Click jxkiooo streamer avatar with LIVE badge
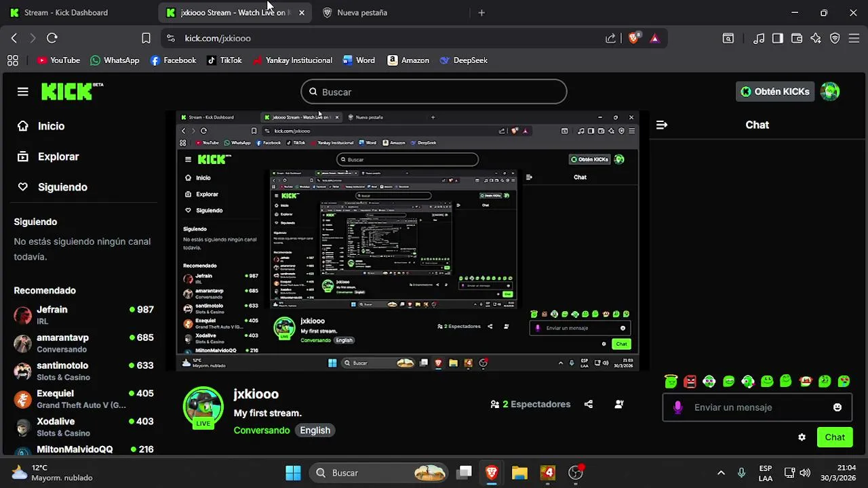868x488 pixels. tap(203, 407)
